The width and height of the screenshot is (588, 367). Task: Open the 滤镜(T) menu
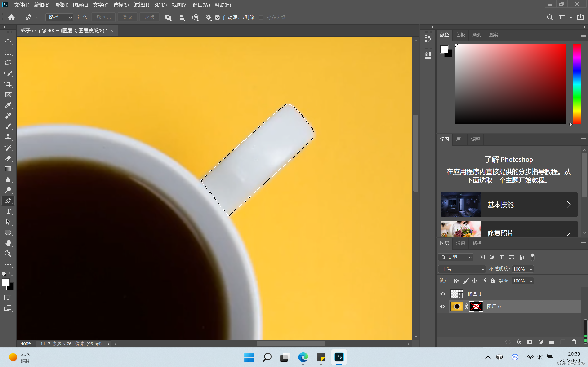point(141,5)
